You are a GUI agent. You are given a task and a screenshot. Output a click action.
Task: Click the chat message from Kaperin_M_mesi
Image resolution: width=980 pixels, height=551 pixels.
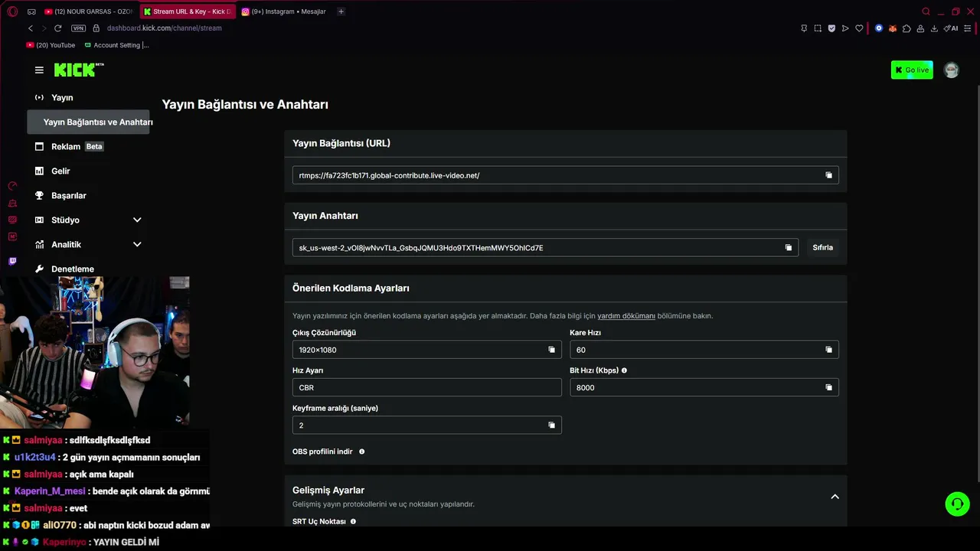tap(106, 491)
